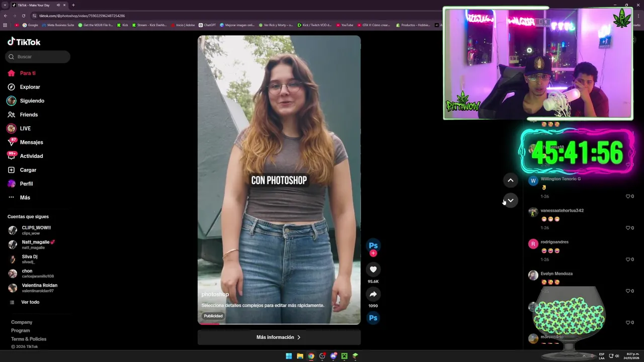Open Willington Tenorio G's profile avatar
The image size is (644, 362).
(533, 180)
